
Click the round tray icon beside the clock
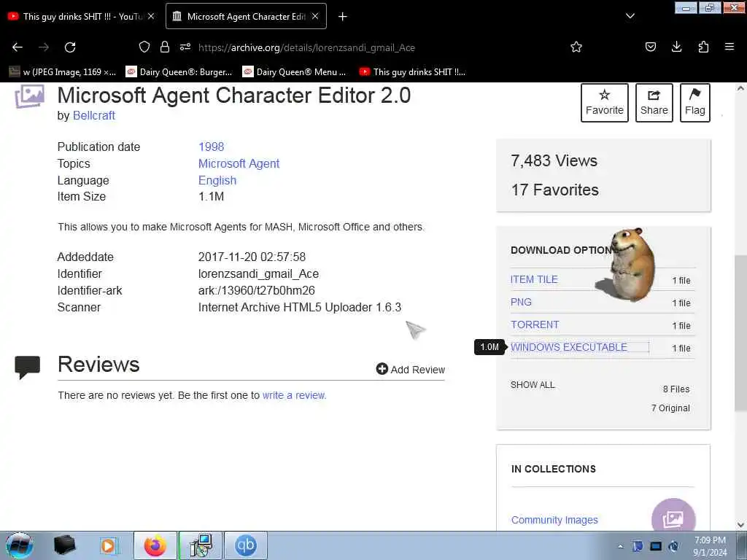tap(673, 546)
